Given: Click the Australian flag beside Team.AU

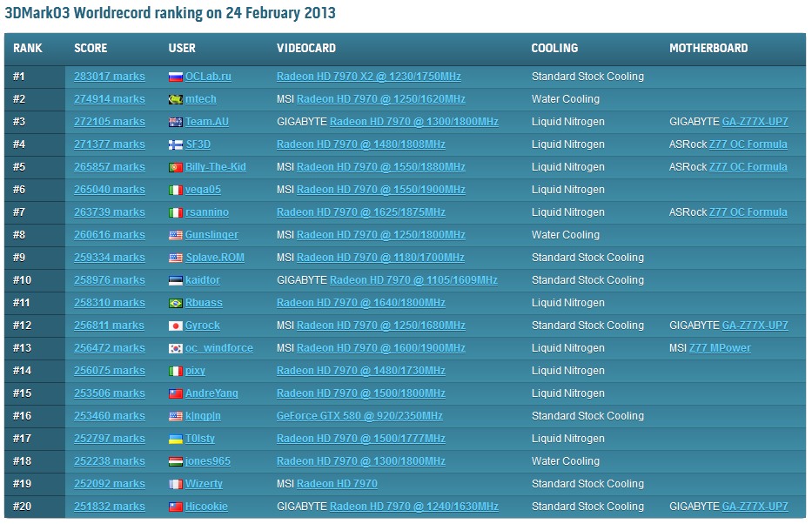Looking at the screenshot, I should coord(176,122).
